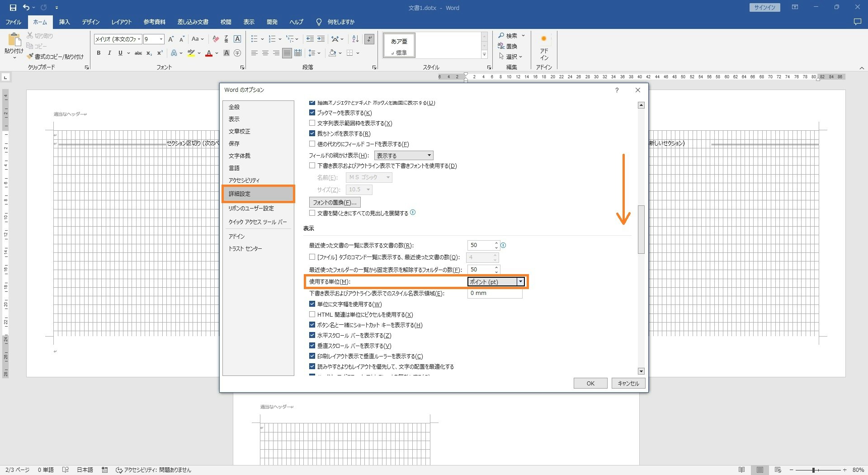
Task: Open the dialog help question mark icon
Action: [x=617, y=90]
